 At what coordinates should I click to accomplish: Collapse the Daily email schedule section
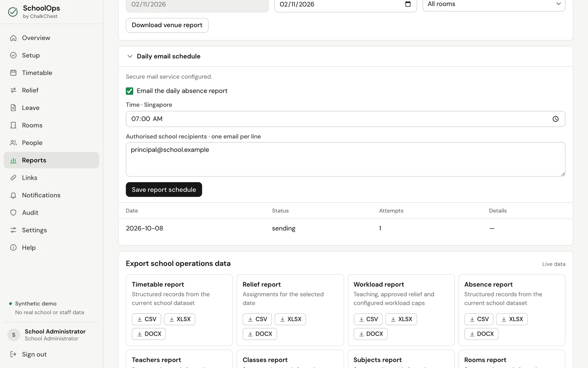130,56
